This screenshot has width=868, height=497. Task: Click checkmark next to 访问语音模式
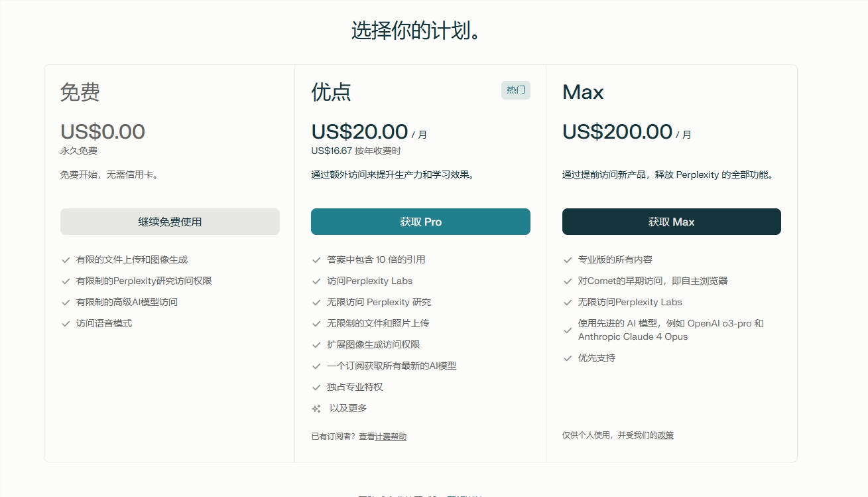click(x=66, y=324)
